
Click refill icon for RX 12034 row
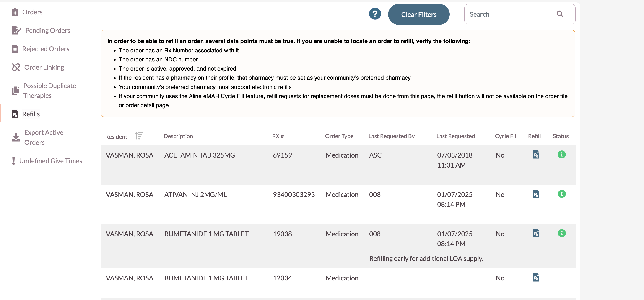[536, 277]
